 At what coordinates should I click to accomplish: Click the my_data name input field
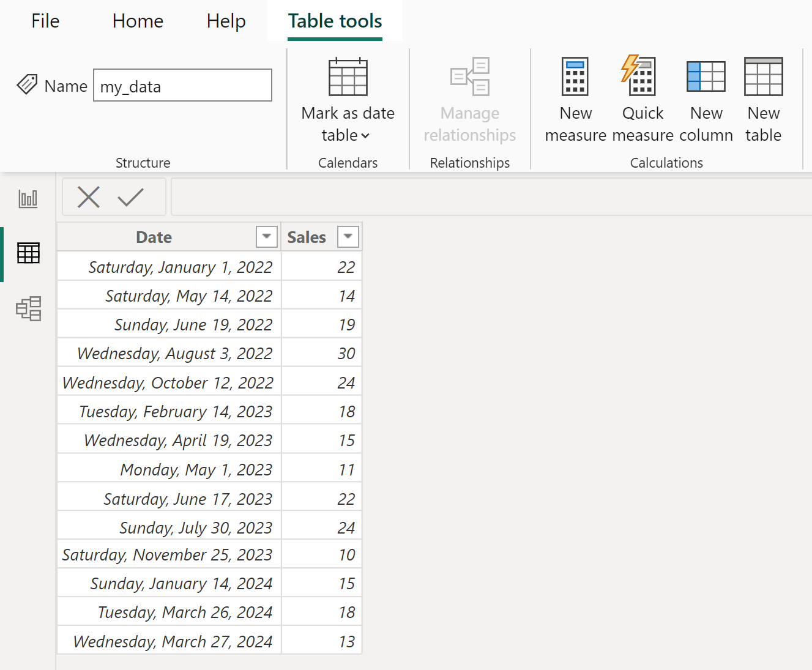182,85
